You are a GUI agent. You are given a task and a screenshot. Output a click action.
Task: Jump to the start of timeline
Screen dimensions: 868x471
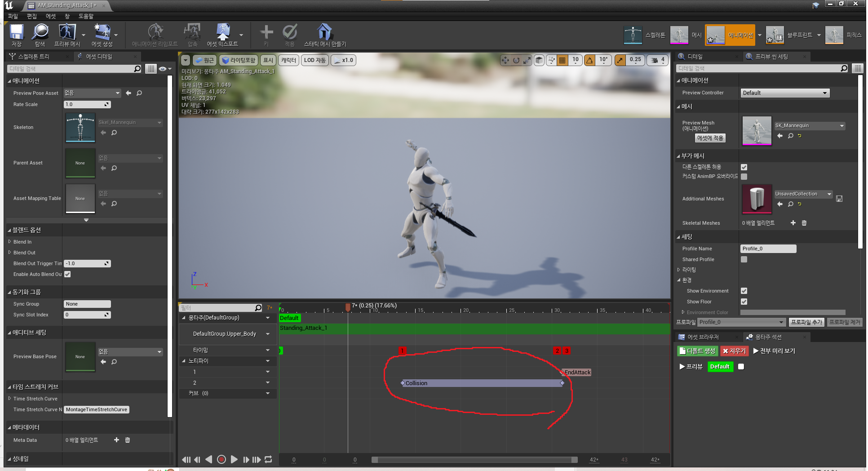tap(186, 459)
